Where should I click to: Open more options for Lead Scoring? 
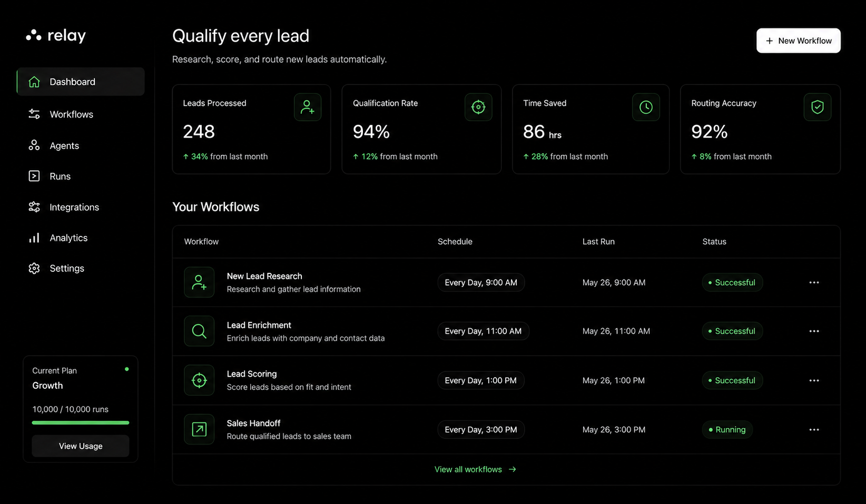point(814,381)
